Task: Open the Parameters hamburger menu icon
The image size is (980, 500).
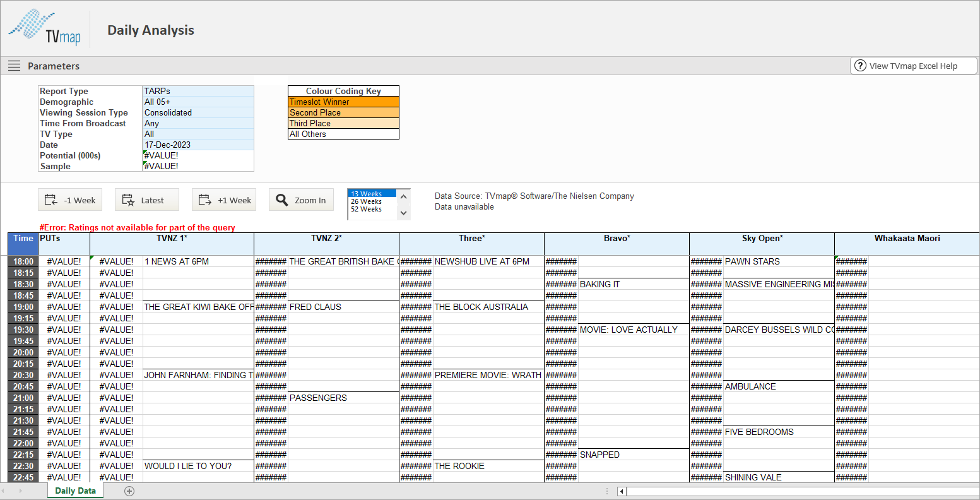Action: pos(14,66)
